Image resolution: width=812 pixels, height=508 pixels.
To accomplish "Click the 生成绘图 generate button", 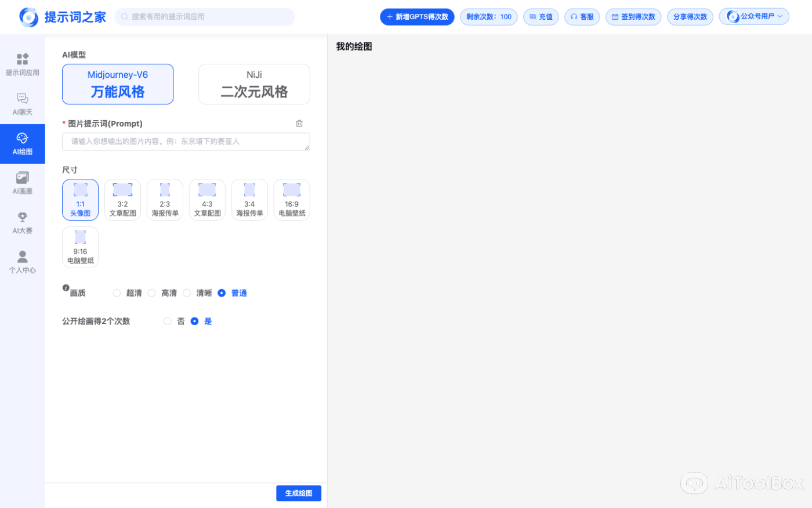I will pos(299,493).
